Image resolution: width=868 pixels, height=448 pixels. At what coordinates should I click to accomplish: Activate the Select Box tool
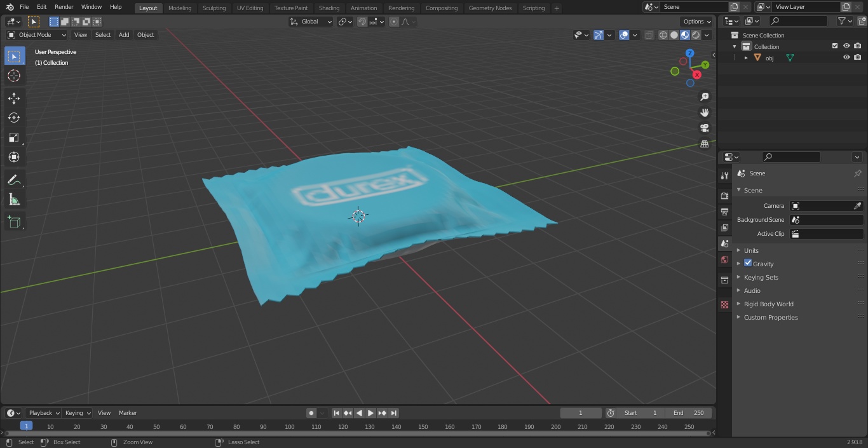pos(14,56)
